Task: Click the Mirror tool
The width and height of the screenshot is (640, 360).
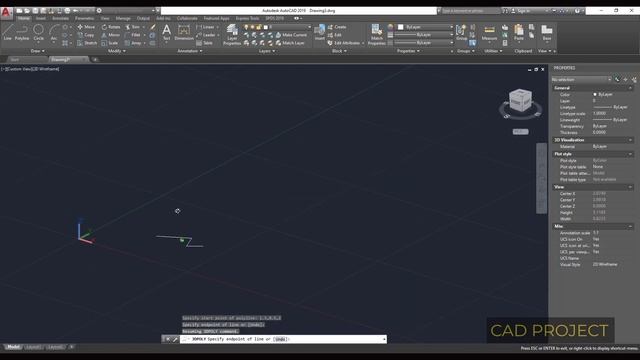Action: pyautogui.click(x=111, y=35)
